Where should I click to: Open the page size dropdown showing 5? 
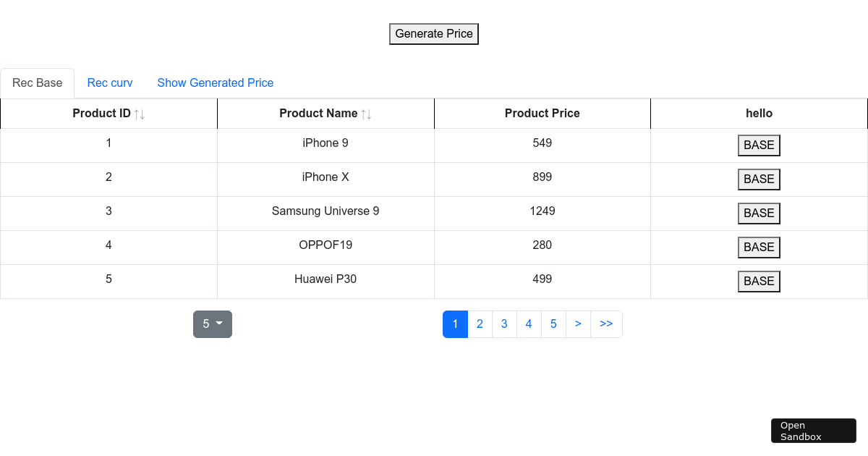pos(212,324)
